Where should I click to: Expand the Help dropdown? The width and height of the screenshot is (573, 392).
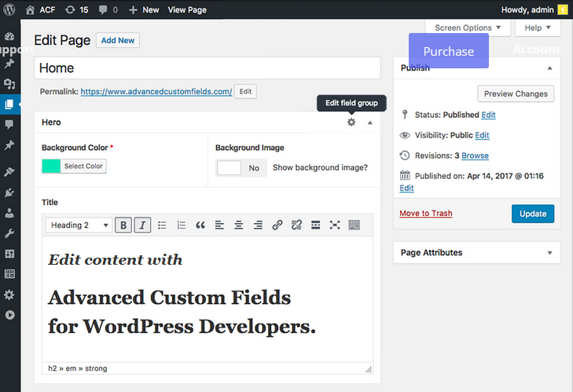tap(538, 27)
